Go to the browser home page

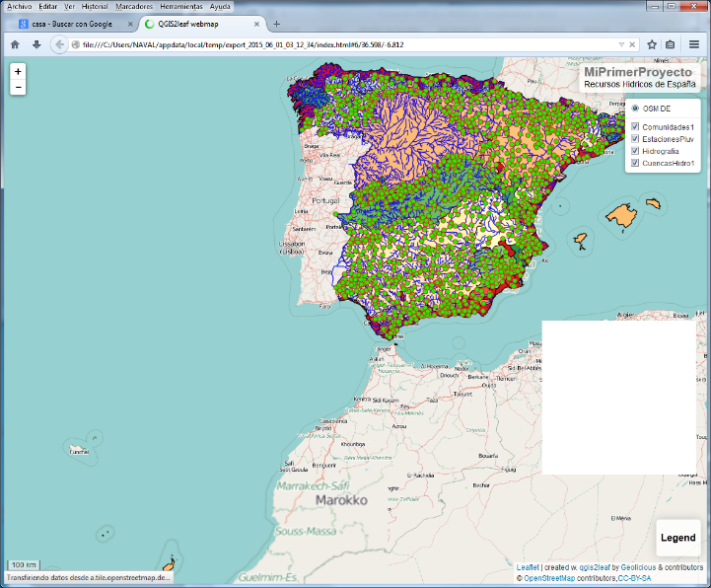point(15,44)
